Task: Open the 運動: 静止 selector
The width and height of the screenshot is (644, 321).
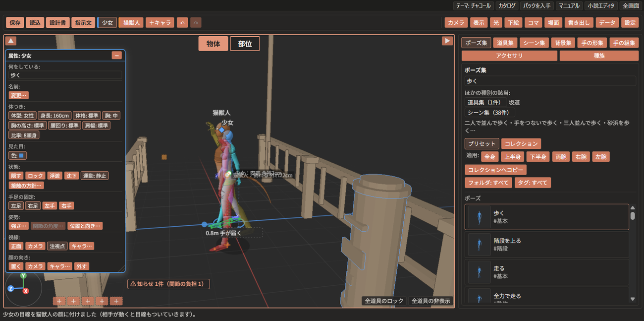Action: coord(95,176)
